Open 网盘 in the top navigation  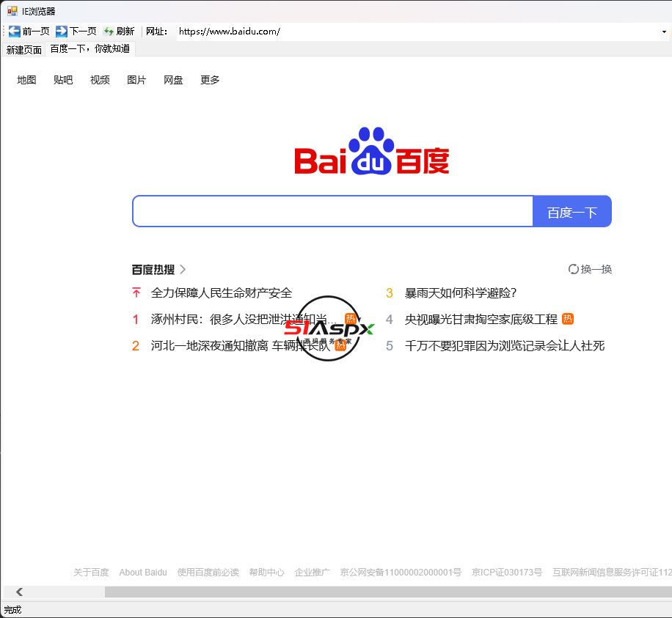173,80
